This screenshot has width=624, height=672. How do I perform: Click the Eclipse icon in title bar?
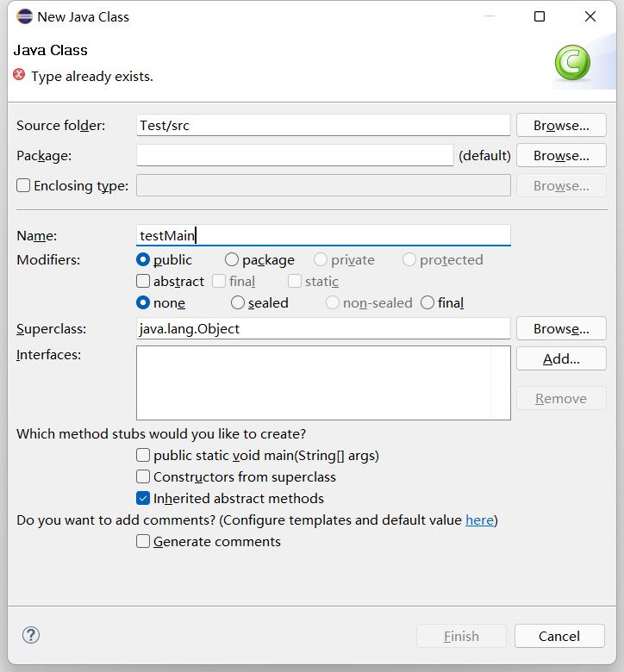point(24,16)
